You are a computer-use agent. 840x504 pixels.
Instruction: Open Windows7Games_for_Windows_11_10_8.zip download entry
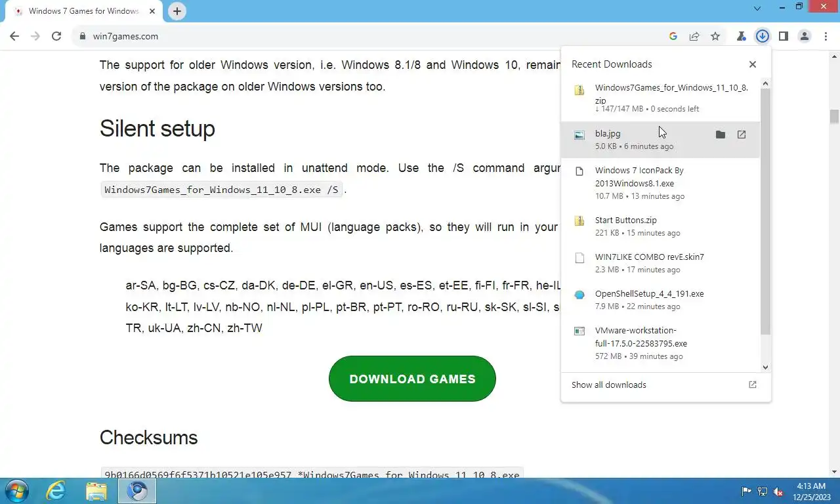pos(660,98)
